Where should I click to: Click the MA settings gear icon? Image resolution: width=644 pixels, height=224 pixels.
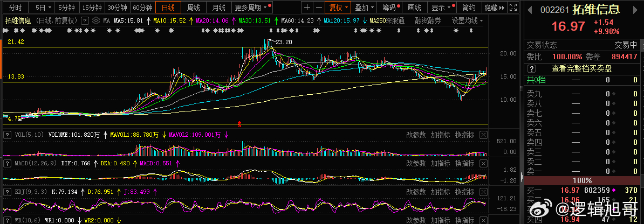(x=95, y=20)
